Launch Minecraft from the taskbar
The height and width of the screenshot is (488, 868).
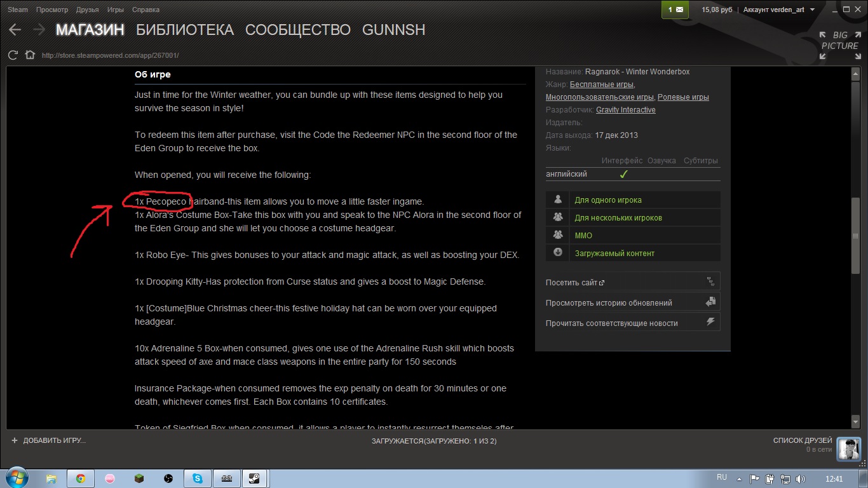(x=139, y=478)
